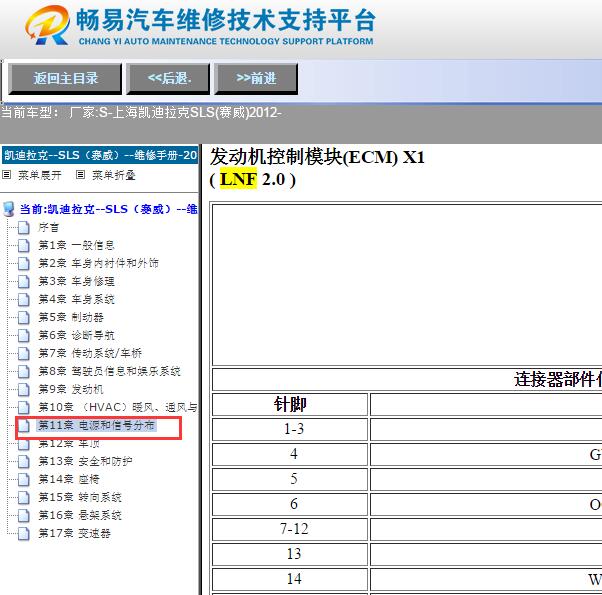The height and width of the screenshot is (595, 602).
Task: Click the page icon beside 第10章
Action: pos(24,407)
